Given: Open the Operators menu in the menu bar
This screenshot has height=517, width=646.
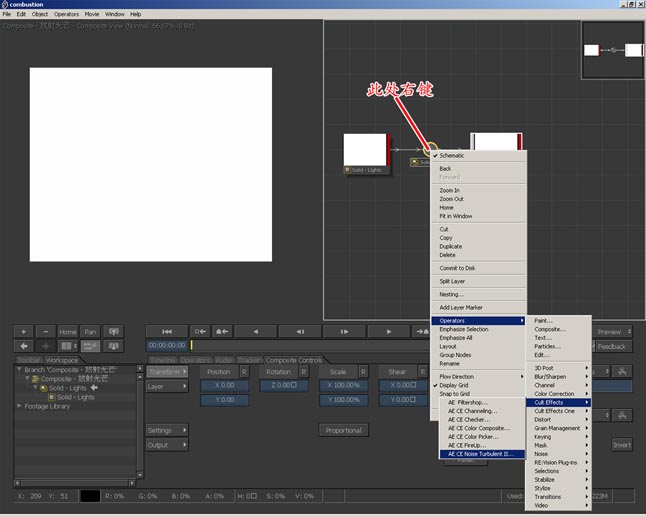Looking at the screenshot, I should [66, 14].
